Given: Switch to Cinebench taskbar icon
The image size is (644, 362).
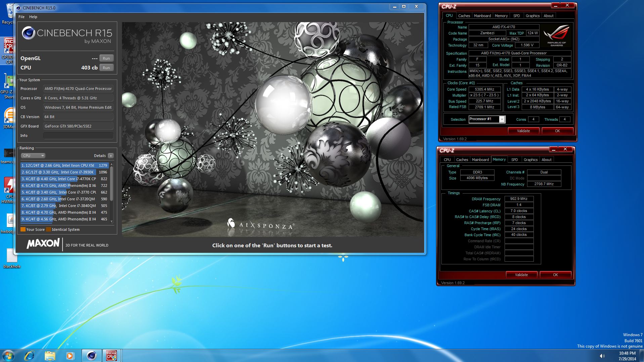Looking at the screenshot, I should click(91, 356).
